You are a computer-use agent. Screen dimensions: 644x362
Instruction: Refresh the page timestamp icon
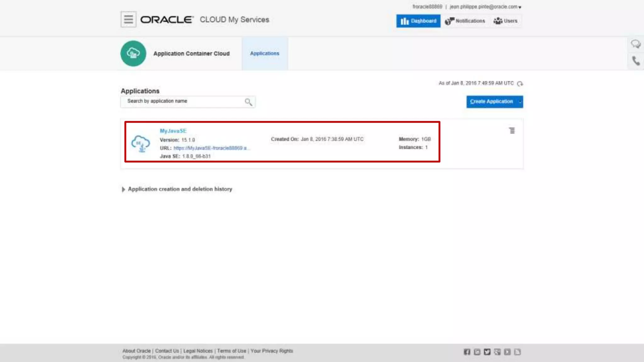(520, 84)
